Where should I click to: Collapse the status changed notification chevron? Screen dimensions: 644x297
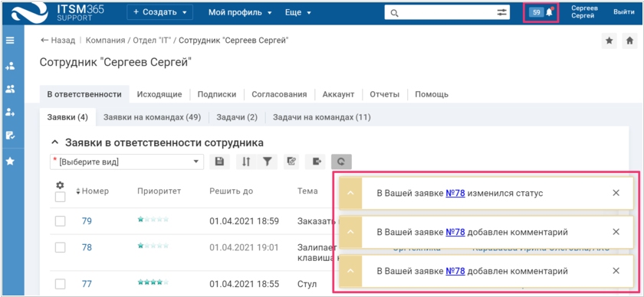pyautogui.click(x=351, y=193)
